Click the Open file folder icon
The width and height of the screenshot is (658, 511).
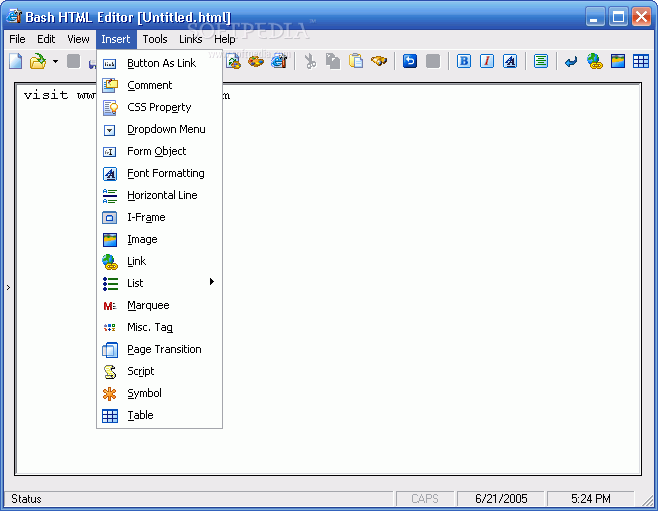(x=38, y=61)
